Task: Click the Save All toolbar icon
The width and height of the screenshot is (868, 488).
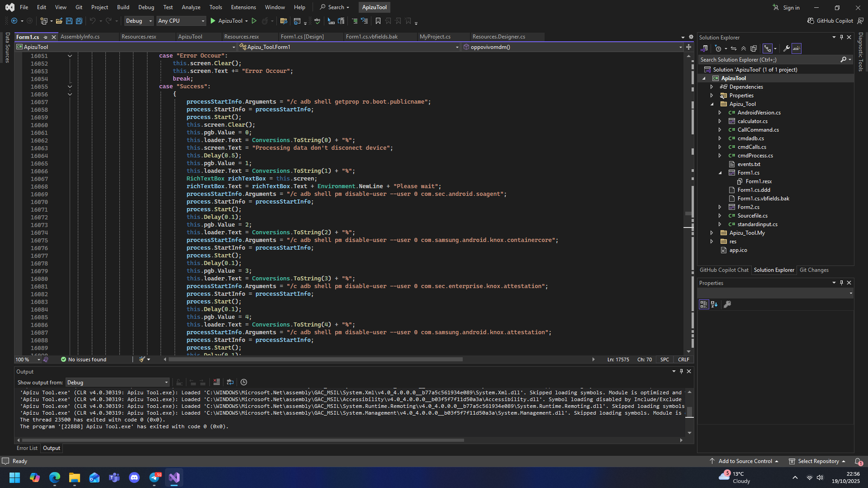Action: 79,21
